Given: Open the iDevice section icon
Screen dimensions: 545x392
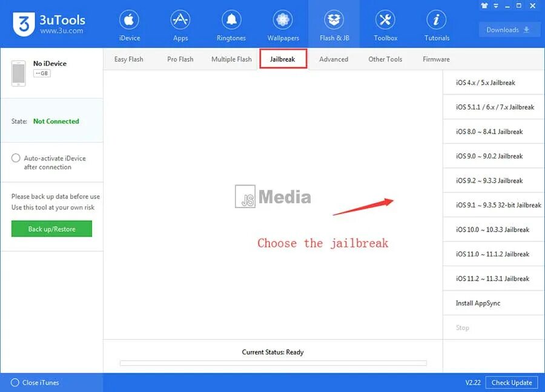Looking at the screenshot, I should coord(130,20).
